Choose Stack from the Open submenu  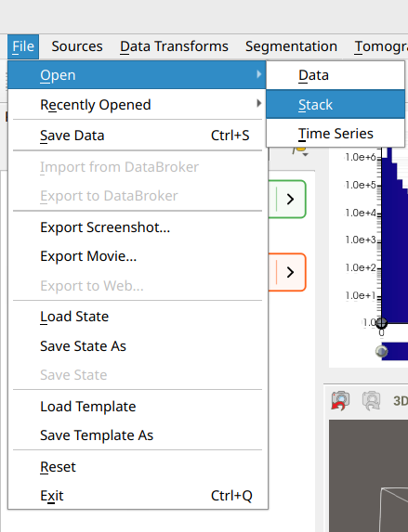(x=336, y=105)
